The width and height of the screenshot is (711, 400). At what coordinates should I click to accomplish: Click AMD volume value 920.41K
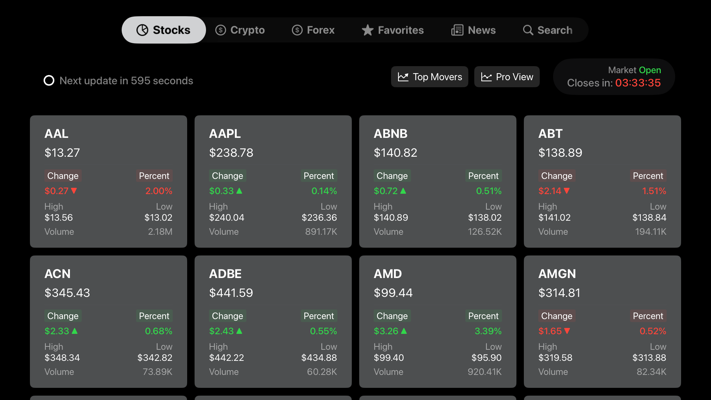pyautogui.click(x=485, y=372)
